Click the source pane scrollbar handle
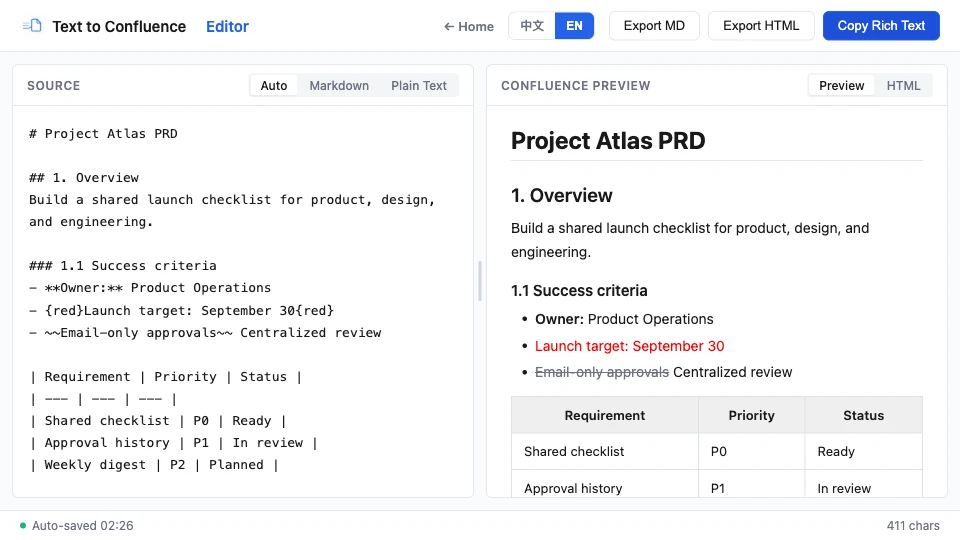Viewport: 960px width, 540px height. coord(480,281)
